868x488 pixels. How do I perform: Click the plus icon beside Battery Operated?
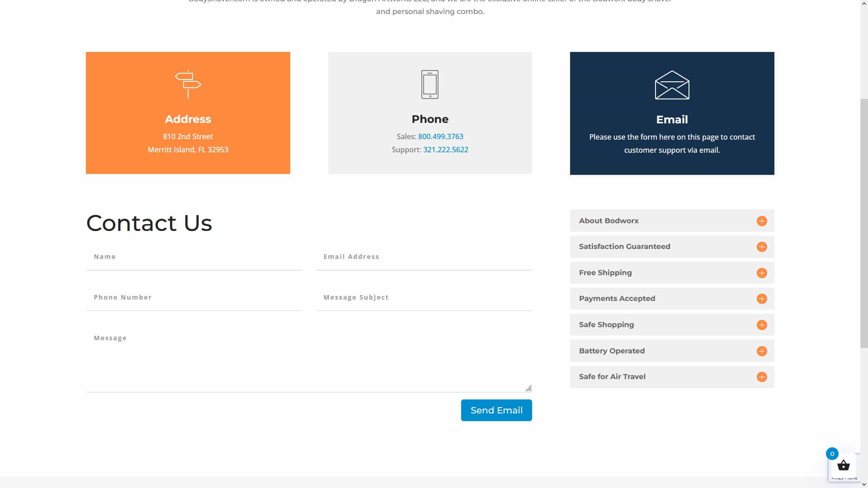pos(762,351)
